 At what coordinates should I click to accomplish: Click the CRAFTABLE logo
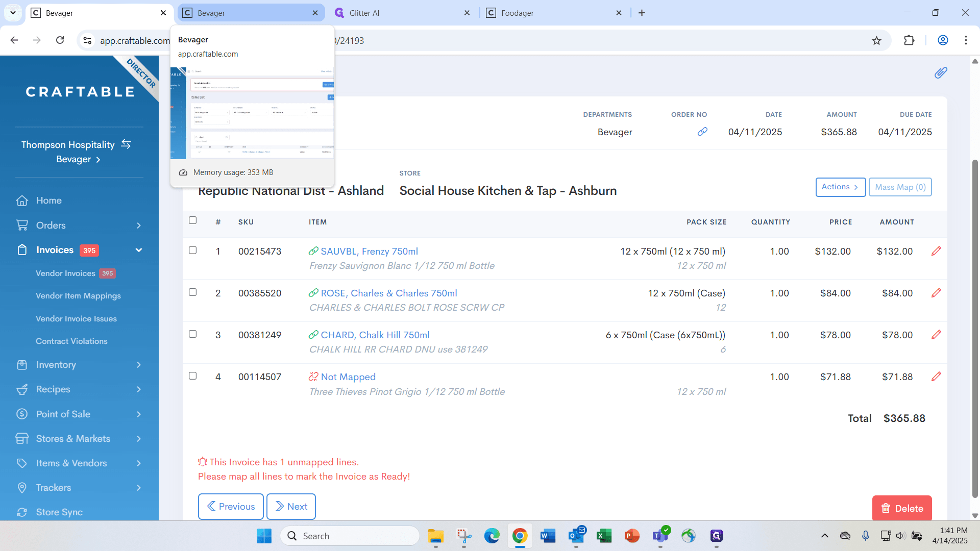(x=80, y=92)
